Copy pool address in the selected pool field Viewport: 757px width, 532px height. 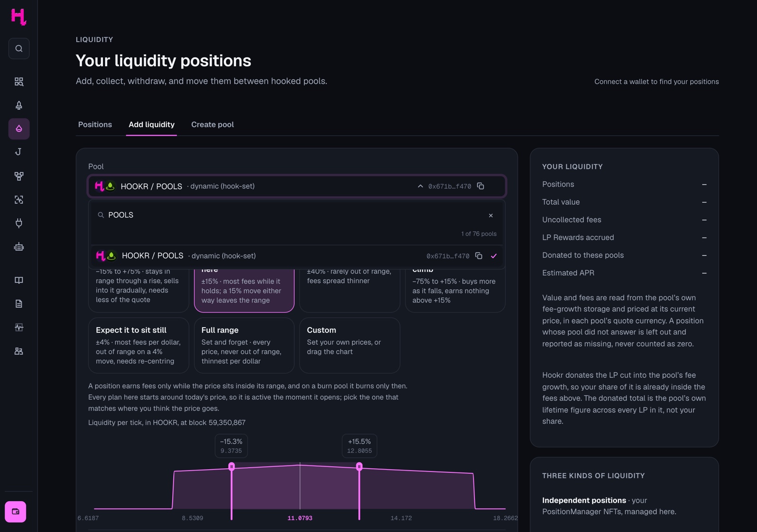pos(481,186)
